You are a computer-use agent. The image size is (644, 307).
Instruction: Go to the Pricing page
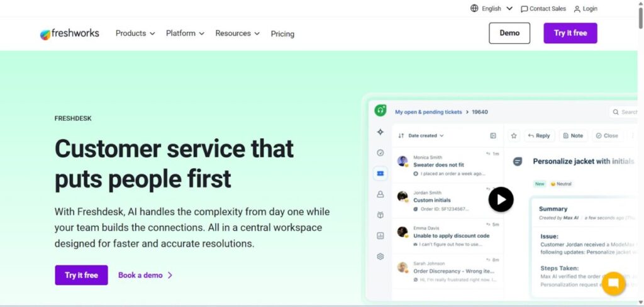(282, 34)
